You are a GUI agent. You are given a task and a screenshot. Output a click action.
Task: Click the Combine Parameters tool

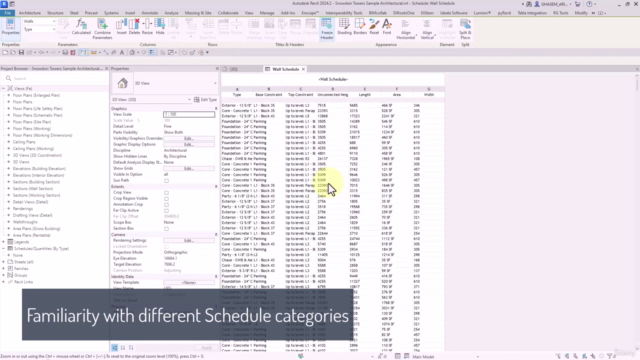[102, 29]
